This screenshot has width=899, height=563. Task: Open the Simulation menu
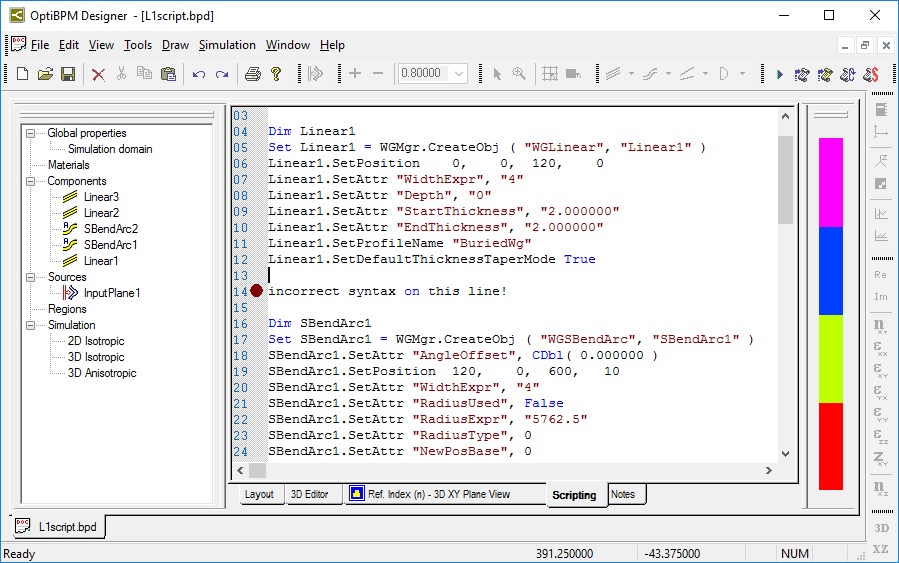[x=227, y=45]
